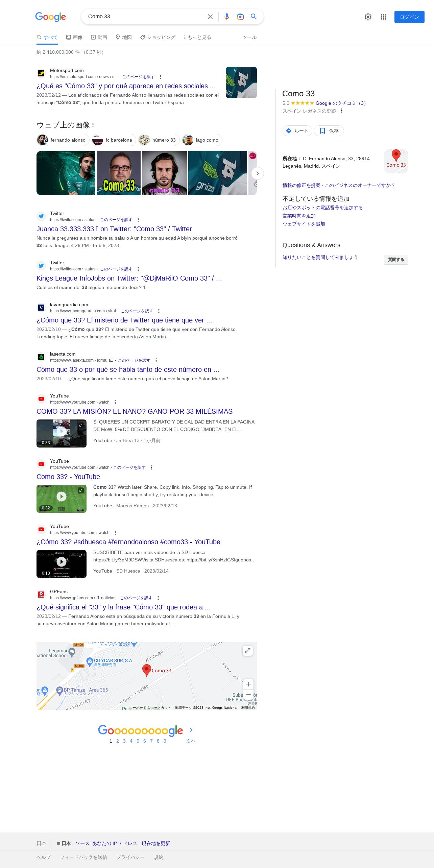
Task: Click the Google logo
Action: 50,17
